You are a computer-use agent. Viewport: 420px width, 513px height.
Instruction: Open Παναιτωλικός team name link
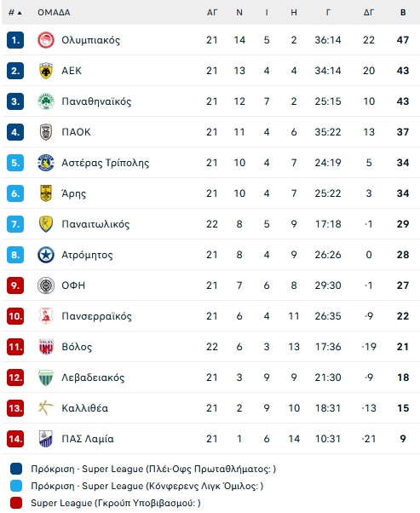pos(95,224)
